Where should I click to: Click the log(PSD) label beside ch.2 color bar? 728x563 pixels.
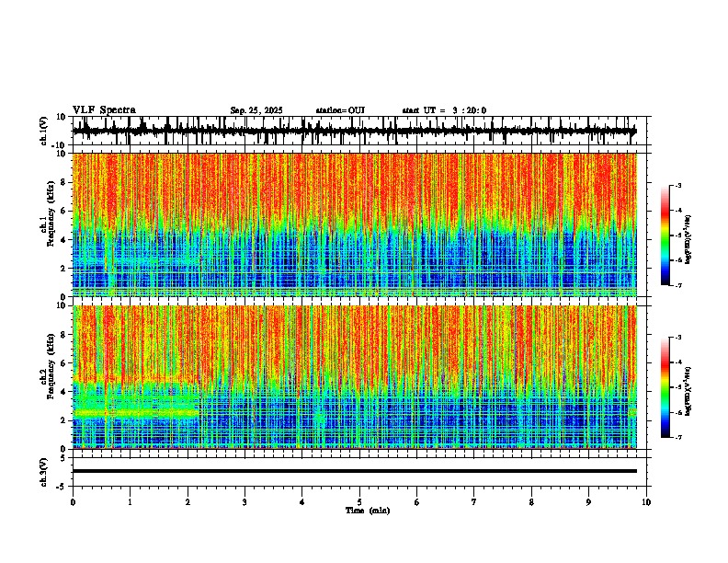688,391
